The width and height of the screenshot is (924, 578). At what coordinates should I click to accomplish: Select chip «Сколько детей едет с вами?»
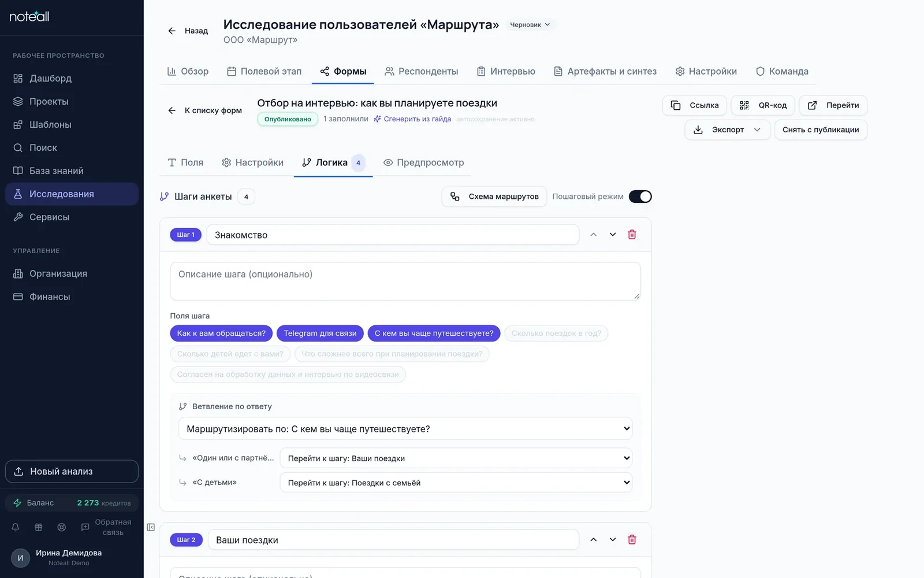tap(230, 354)
